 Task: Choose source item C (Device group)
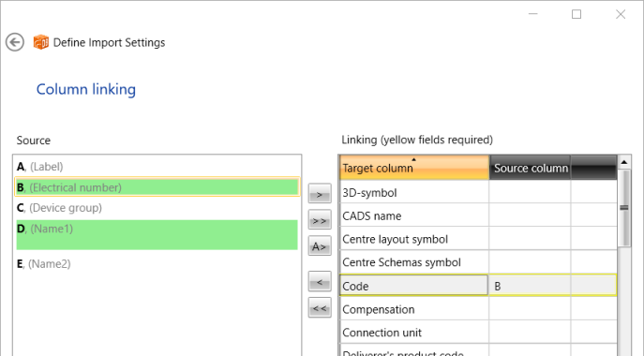[x=157, y=208]
